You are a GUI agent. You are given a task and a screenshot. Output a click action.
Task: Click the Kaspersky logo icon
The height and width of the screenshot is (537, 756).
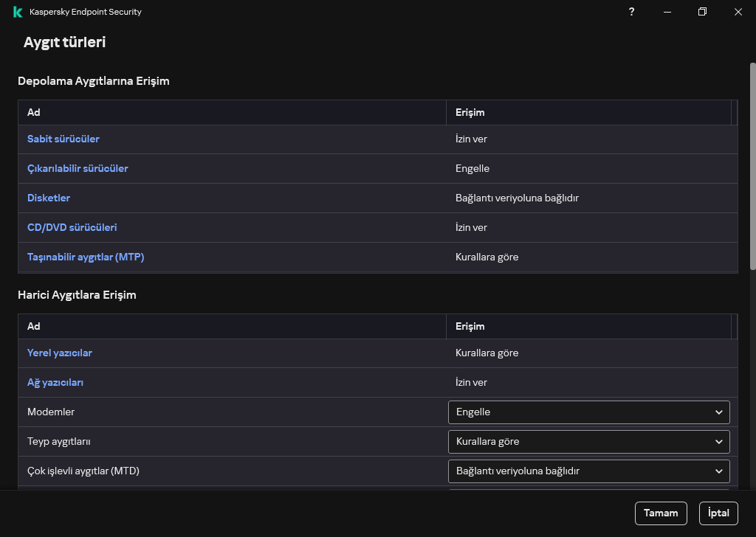[18, 12]
